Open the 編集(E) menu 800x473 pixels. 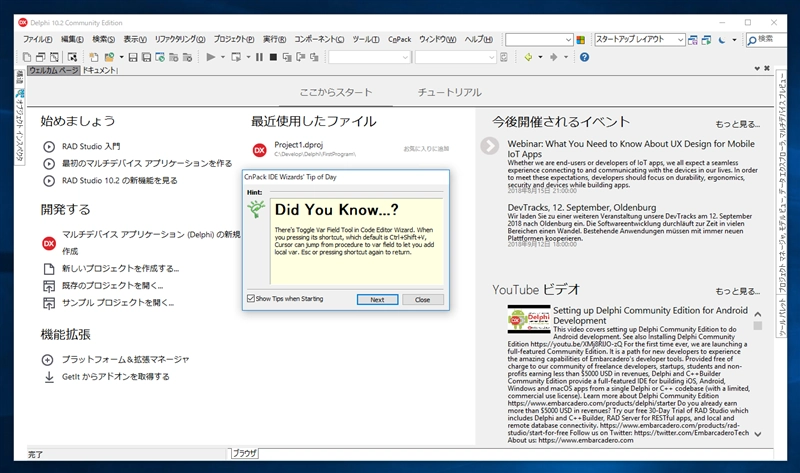(72, 39)
